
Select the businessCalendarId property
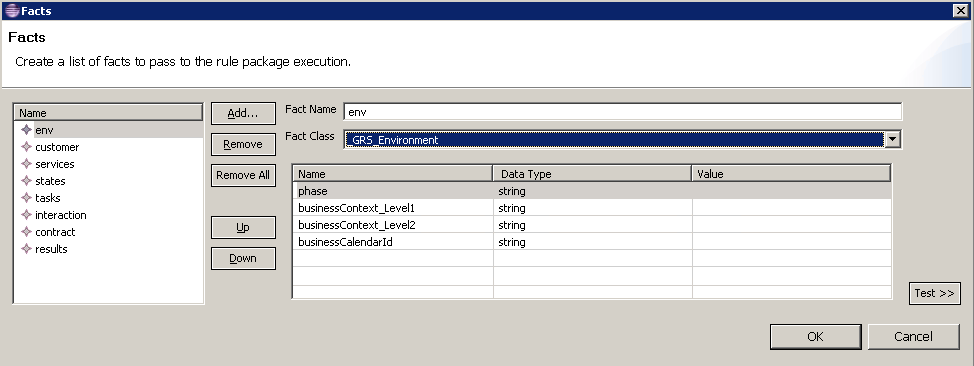[x=592, y=242]
